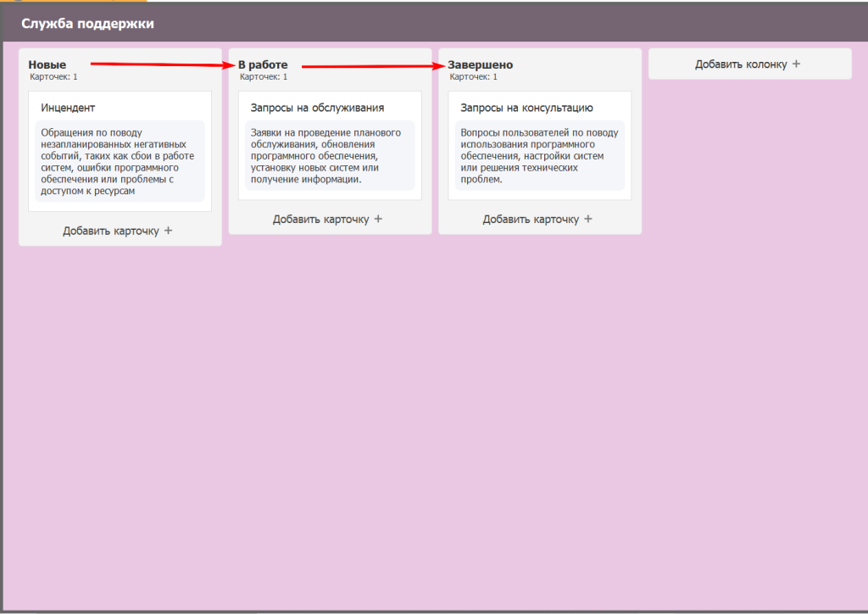Click plus icon in Новые column footer

168,231
